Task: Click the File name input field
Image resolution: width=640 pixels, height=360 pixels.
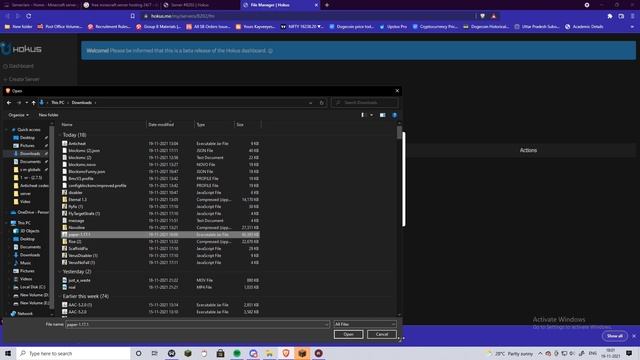Action: point(197,324)
